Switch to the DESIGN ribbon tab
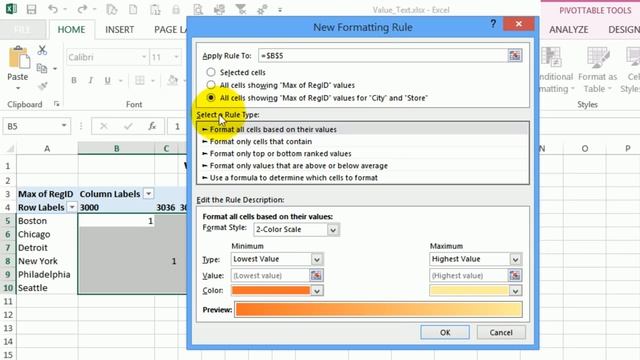 pyautogui.click(x=624, y=29)
